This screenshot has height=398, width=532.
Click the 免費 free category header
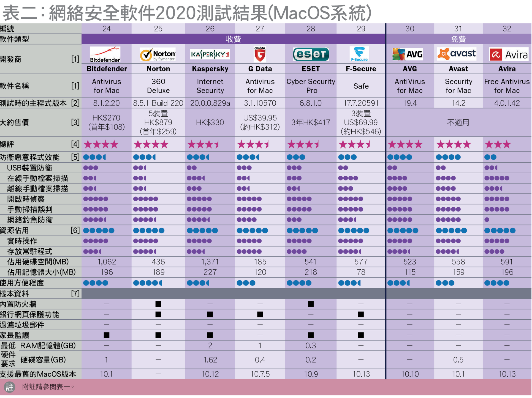[458, 39]
